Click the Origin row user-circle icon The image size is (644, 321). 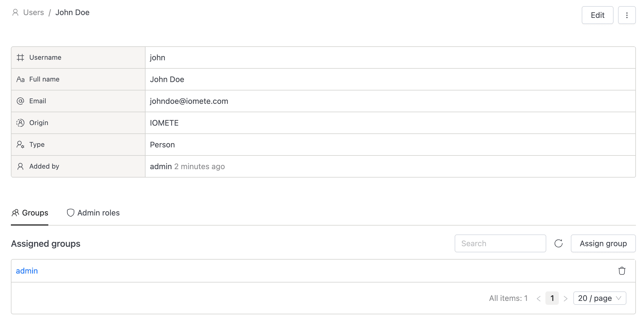20,123
